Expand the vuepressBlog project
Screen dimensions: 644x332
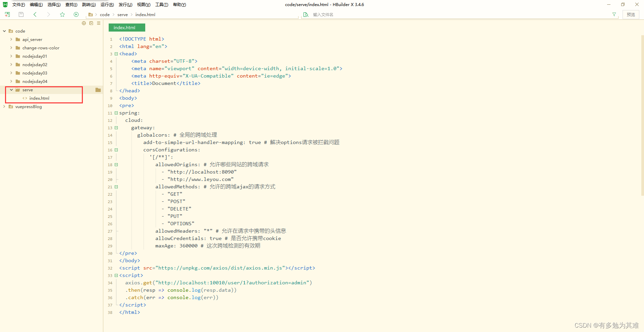tap(4, 106)
